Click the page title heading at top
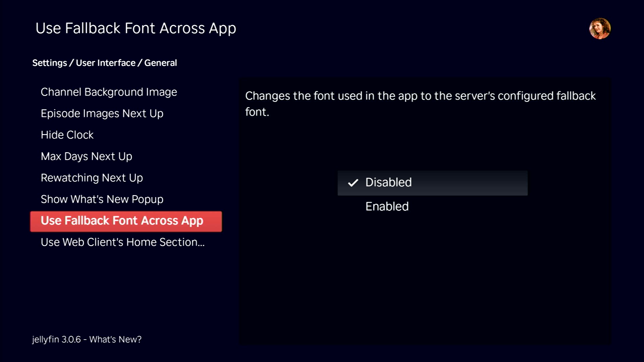Viewport: 644px width, 362px height. (x=136, y=28)
